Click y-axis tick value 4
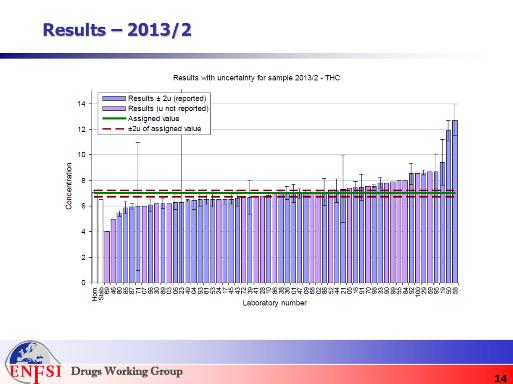The width and height of the screenshot is (513, 384). [x=83, y=231]
